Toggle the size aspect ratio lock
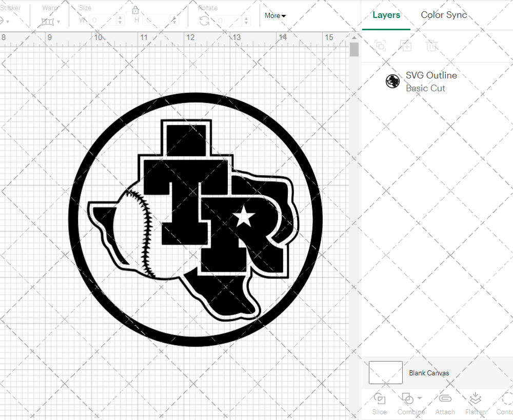The height and width of the screenshot is (420, 513). [x=135, y=10]
